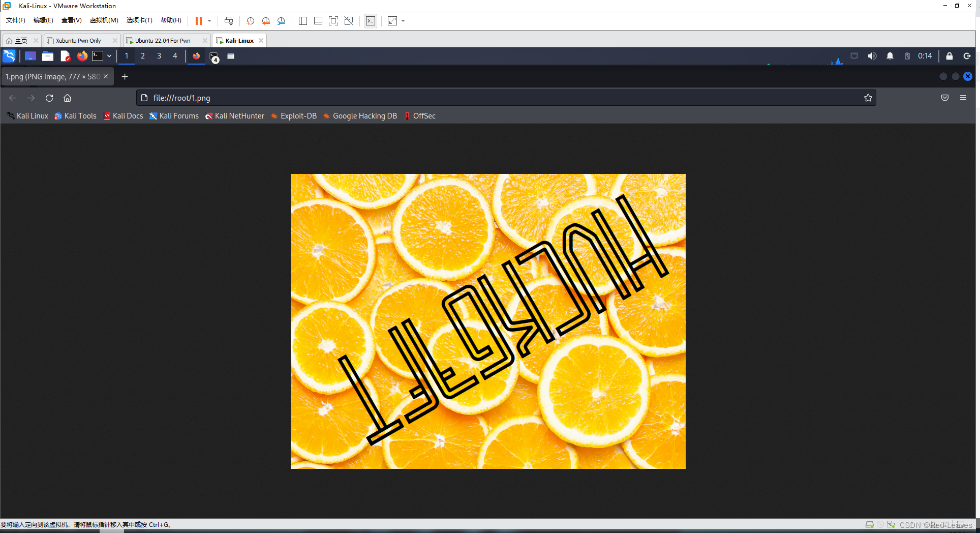
Task: Open the 文件(F) menu
Action: [x=16, y=20]
